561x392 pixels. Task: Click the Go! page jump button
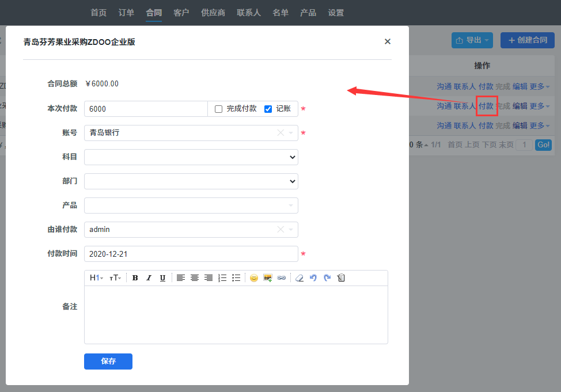[543, 145]
